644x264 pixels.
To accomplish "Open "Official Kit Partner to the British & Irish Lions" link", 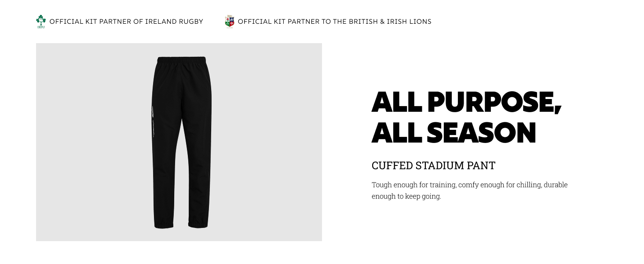I will pos(334,22).
